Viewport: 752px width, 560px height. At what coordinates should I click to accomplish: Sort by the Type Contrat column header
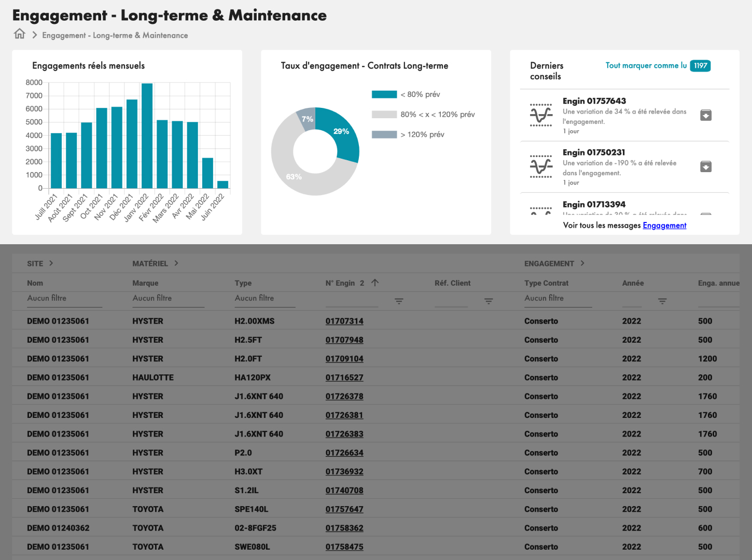(x=546, y=283)
